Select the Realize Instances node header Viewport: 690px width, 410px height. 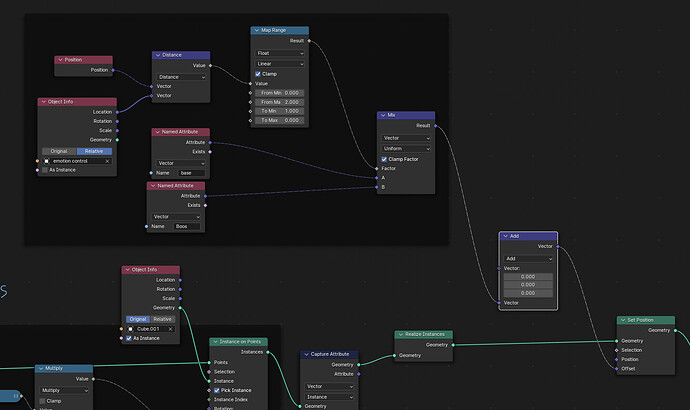424,334
